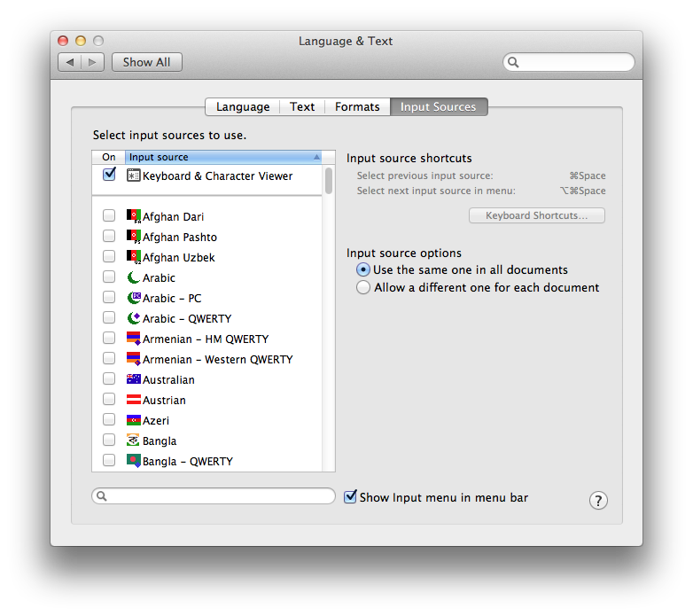Enable the Bangla – QWERTY checkbox

coord(109,460)
